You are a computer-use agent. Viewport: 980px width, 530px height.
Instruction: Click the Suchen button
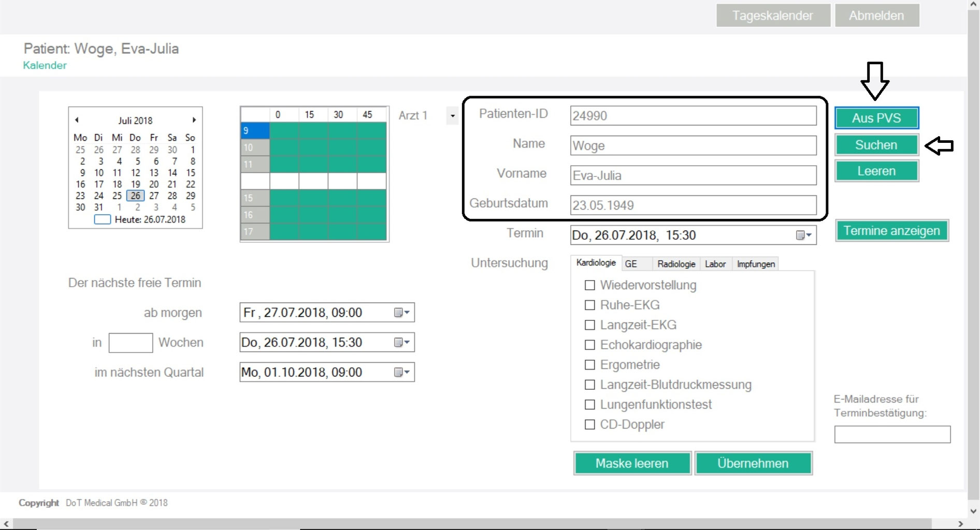coord(876,145)
